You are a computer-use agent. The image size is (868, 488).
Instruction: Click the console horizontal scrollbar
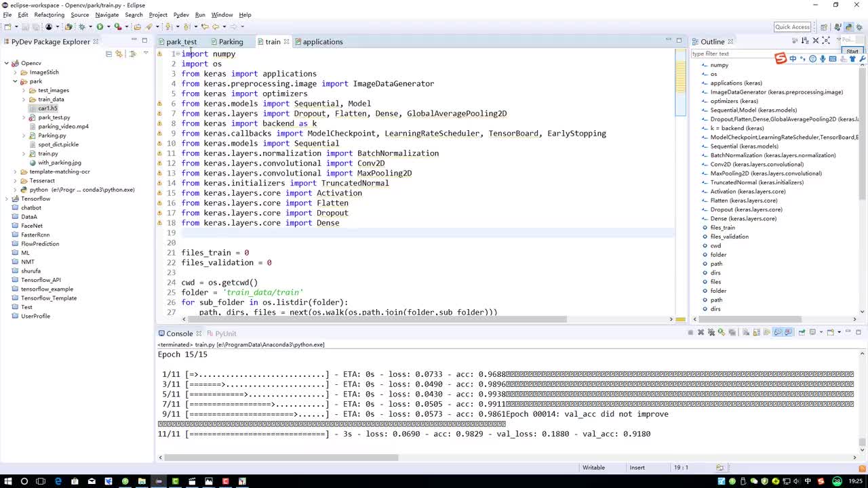click(281, 457)
